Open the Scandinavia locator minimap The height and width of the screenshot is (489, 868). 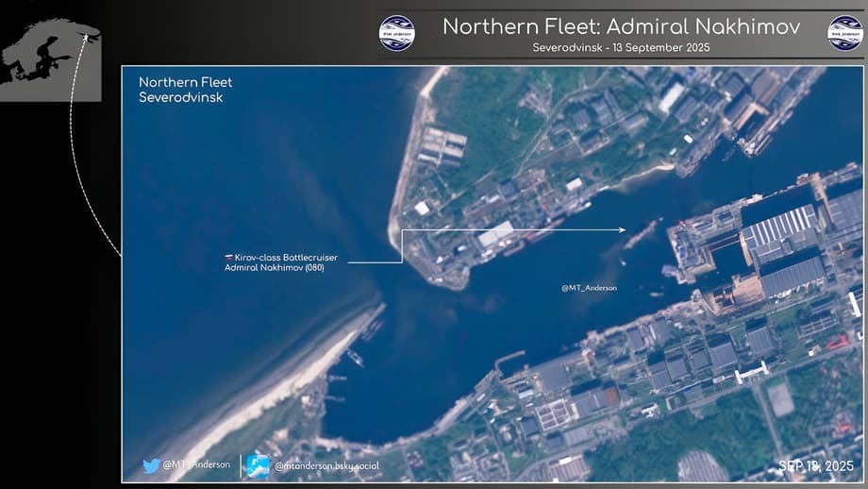pos(50,59)
